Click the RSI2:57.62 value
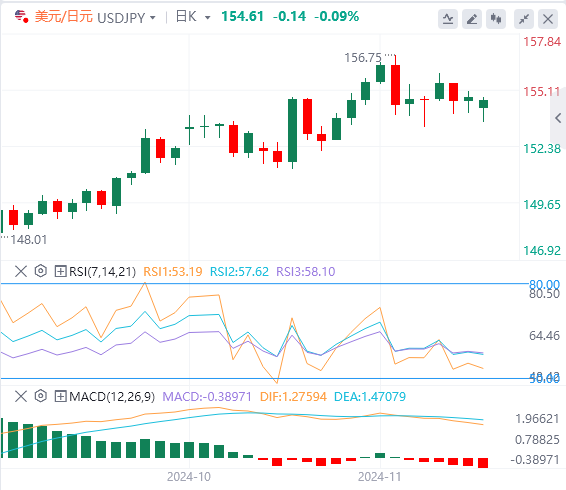 [x=239, y=272]
